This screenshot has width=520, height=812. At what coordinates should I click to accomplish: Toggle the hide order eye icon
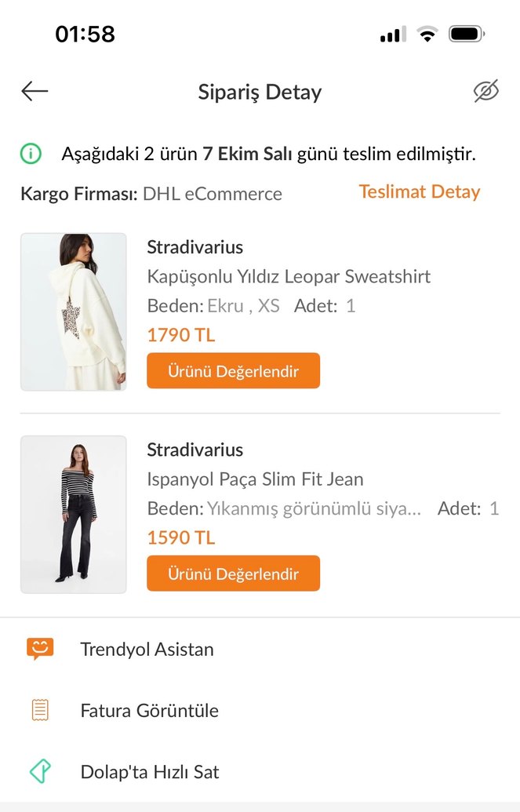(x=486, y=92)
